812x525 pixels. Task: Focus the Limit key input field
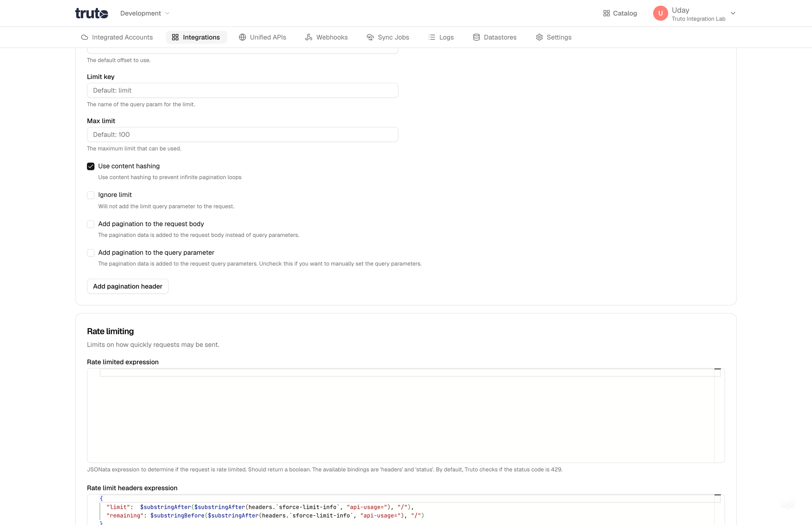pyautogui.click(x=243, y=90)
